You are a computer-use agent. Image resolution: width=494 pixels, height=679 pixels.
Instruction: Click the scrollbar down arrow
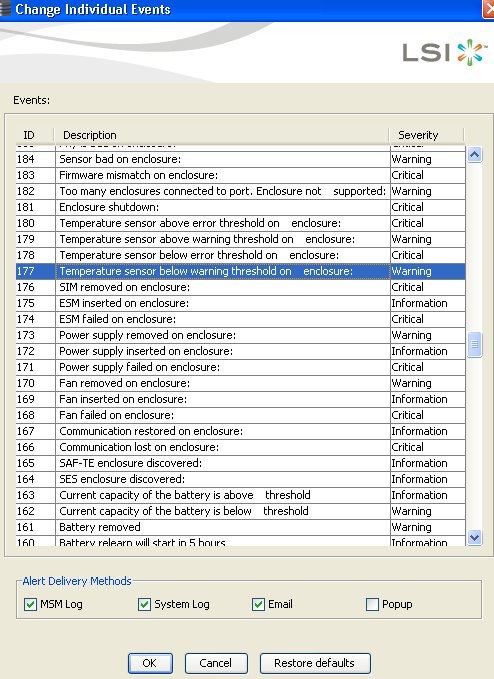click(x=475, y=537)
